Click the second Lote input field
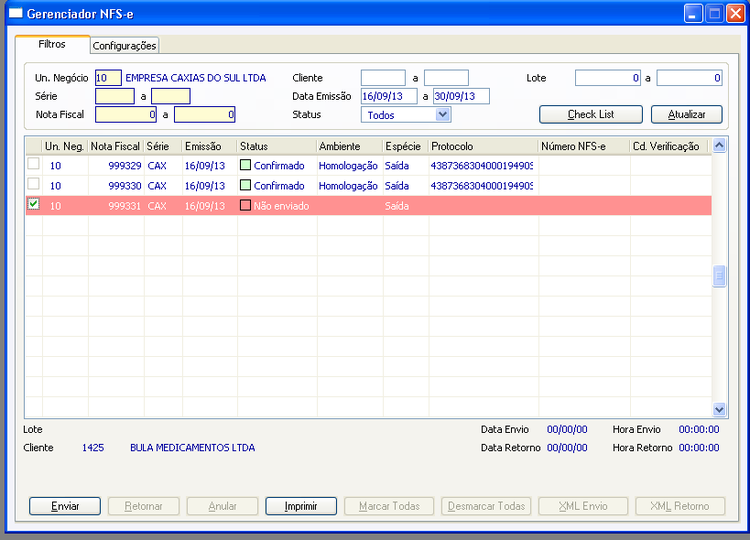The image size is (750, 540). (x=689, y=78)
